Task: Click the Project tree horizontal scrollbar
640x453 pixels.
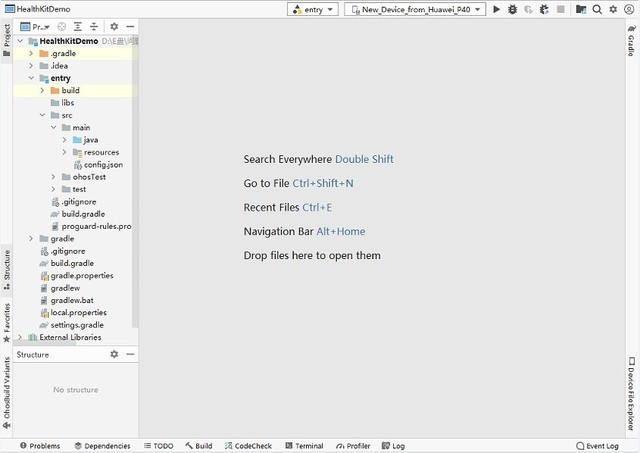Action: pos(44,343)
